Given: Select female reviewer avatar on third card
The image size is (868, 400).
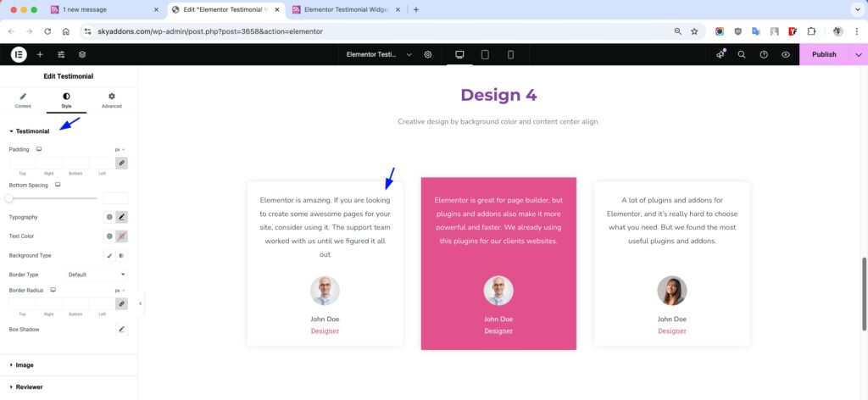Looking at the screenshot, I should tap(672, 291).
